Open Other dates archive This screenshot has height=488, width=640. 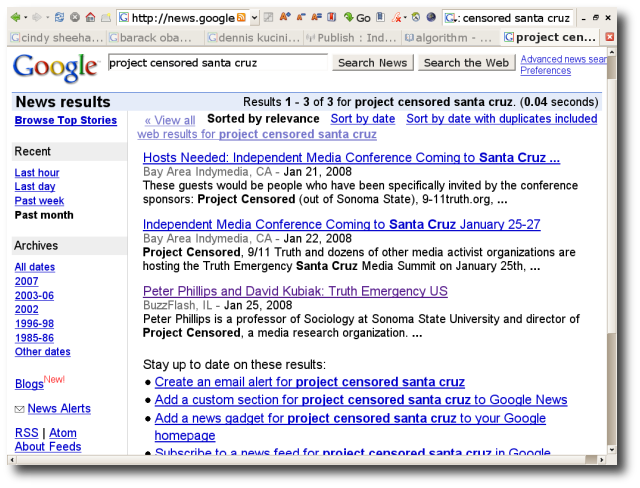click(x=42, y=352)
